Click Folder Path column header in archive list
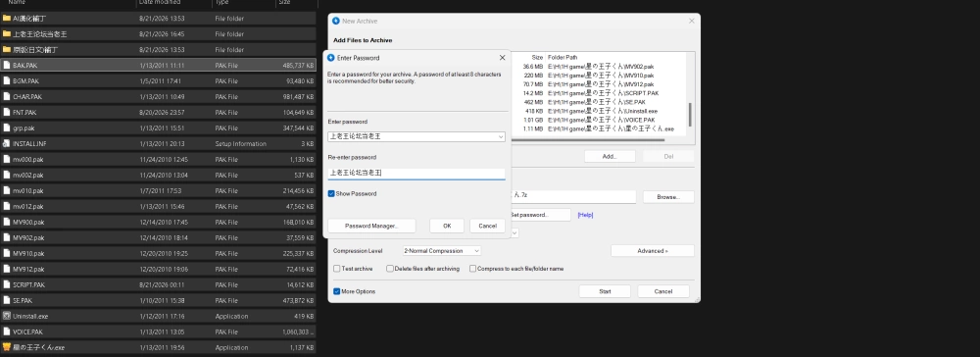 click(563, 57)
